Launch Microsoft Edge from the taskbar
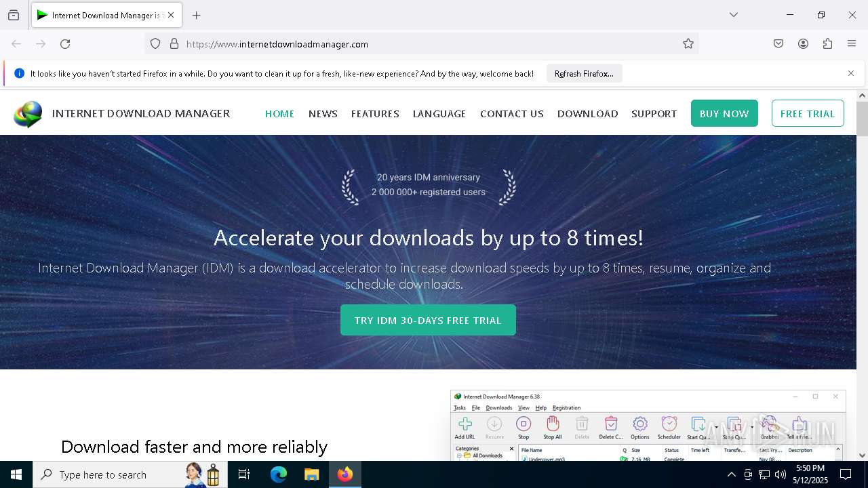 point(279,474)
